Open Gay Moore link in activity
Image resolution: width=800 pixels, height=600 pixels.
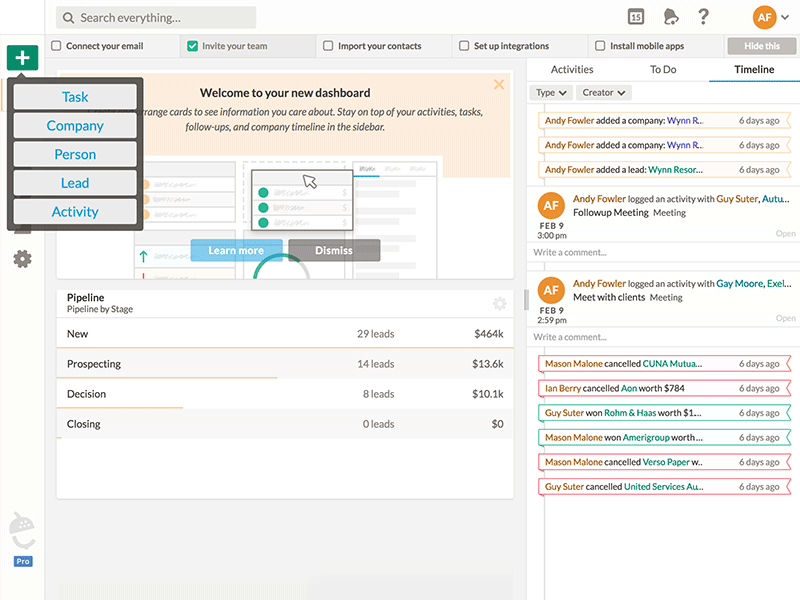click(x=739, y=284)
